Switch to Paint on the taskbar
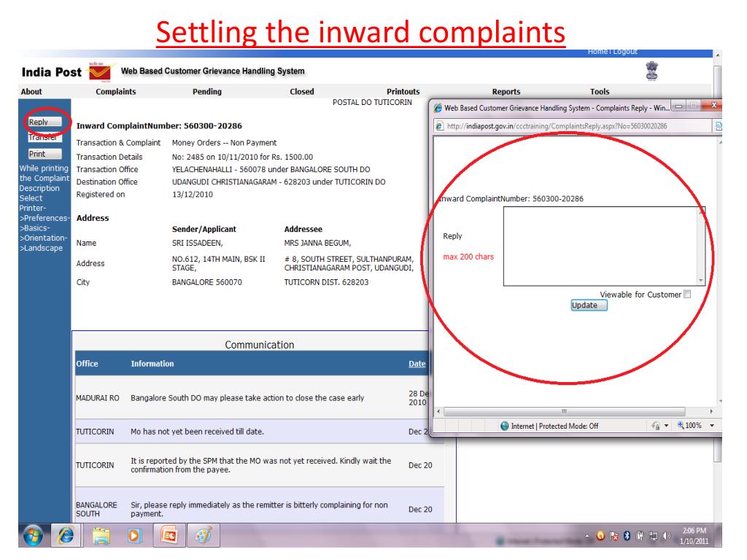This screenshot has width=747, height=560. (203, 536)
